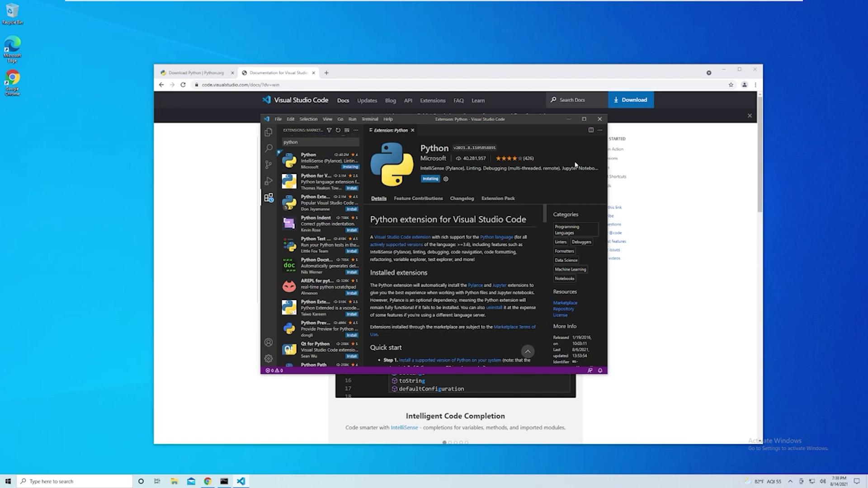This screenshot has width=868, height=488.
Task: Click the python extensions search field
Action: pos(320,142)
